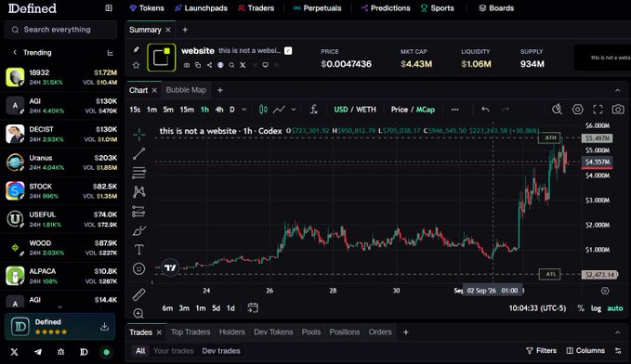
Task: Toggle Price / MCap chart mode
Action: pyautogui.click(x=413, y=110)
